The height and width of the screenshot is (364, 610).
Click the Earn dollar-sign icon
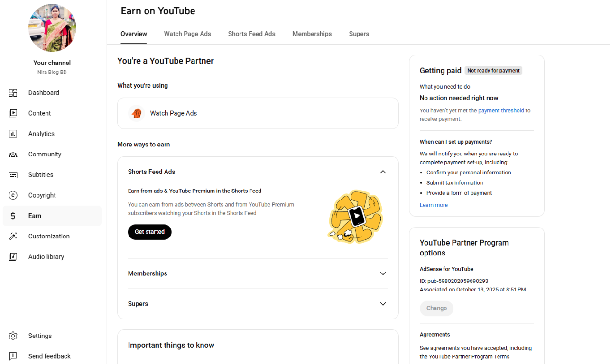(13, 216)
